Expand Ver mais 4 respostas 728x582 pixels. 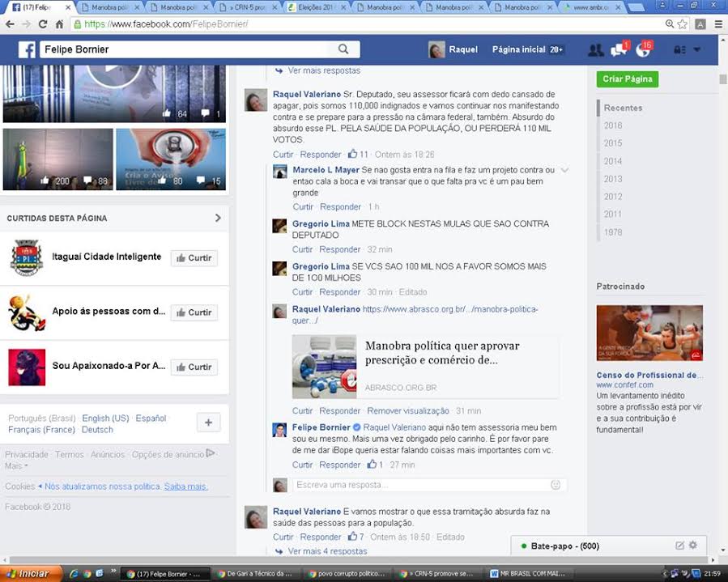pos(326,551)
